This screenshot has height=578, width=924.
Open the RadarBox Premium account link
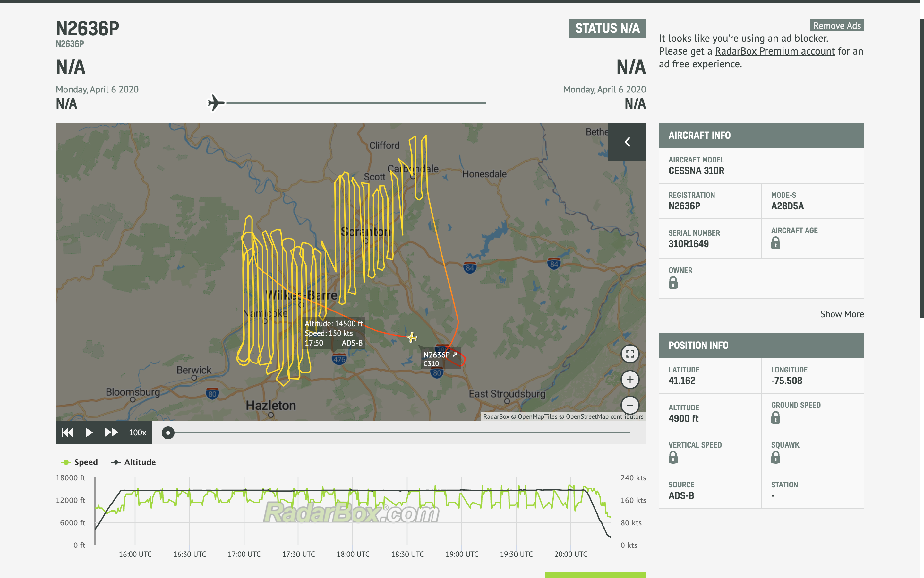(775, 51)
